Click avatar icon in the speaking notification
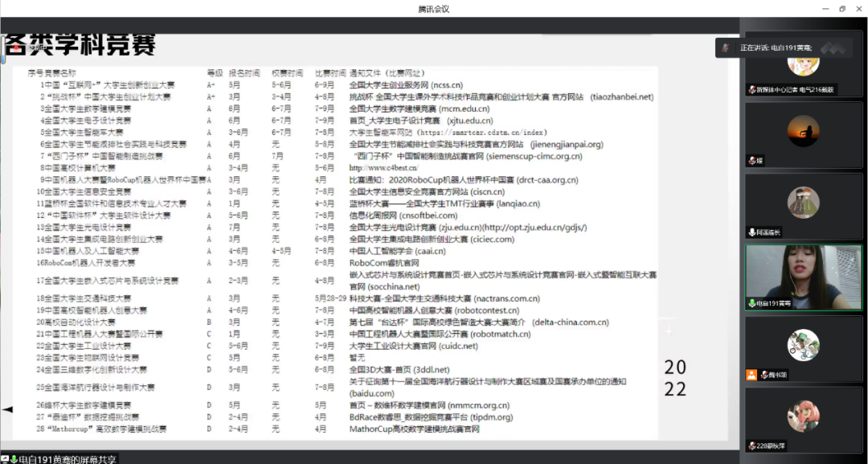The width and height of the screenshot is (868, 464). click(726, 48)
